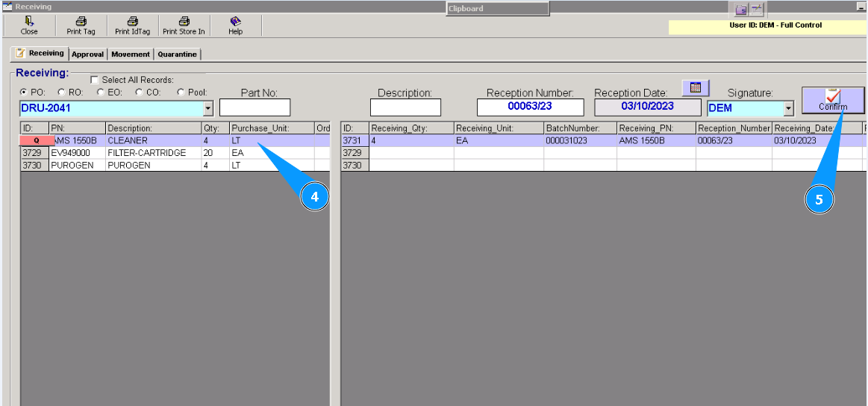Click the Reception Number field 00063/23
This screenshot has height=406, width=868.
click(x=531, y=107)
